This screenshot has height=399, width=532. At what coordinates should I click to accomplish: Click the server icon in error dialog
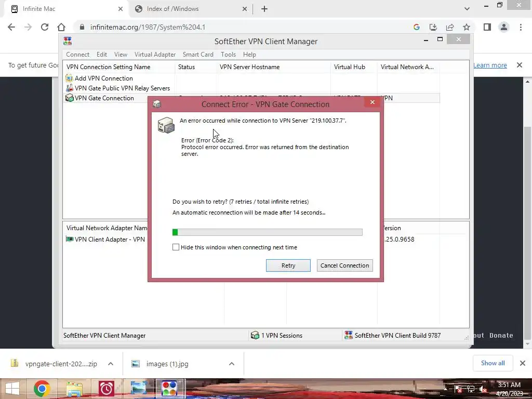[166, 125]
